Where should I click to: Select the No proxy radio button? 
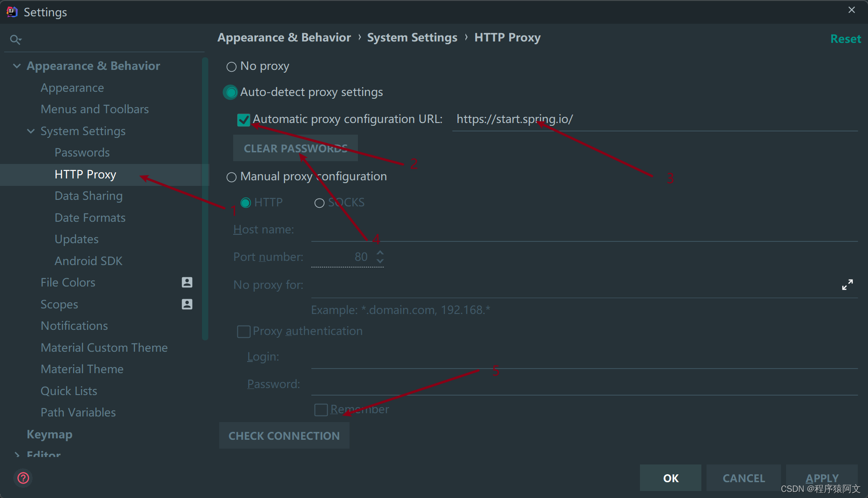click(x=231, y=67)
